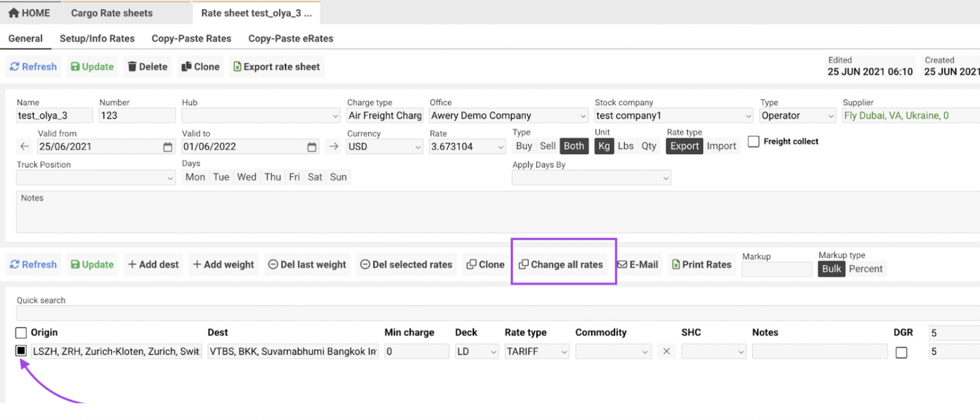Expand the Currency USD dropdown
This screenshot has height=420, width=980.
pos(384,147)
